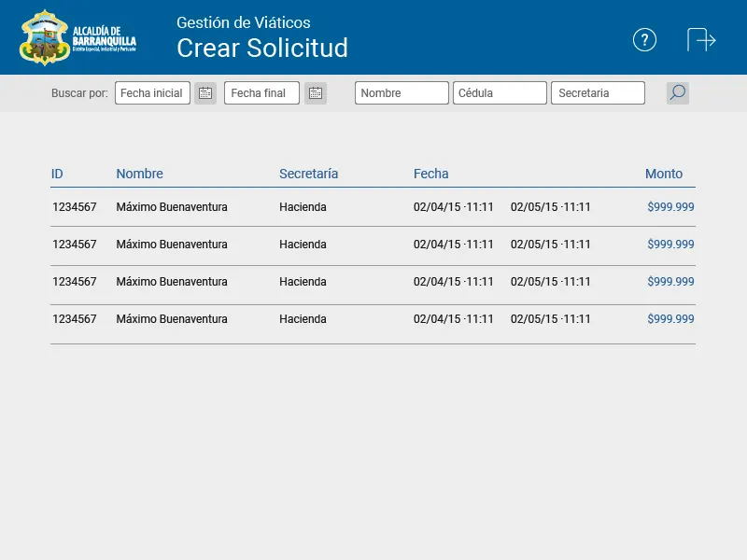Click into the Nombre search field
The image size is (747, 560).
tap(402, 92)
